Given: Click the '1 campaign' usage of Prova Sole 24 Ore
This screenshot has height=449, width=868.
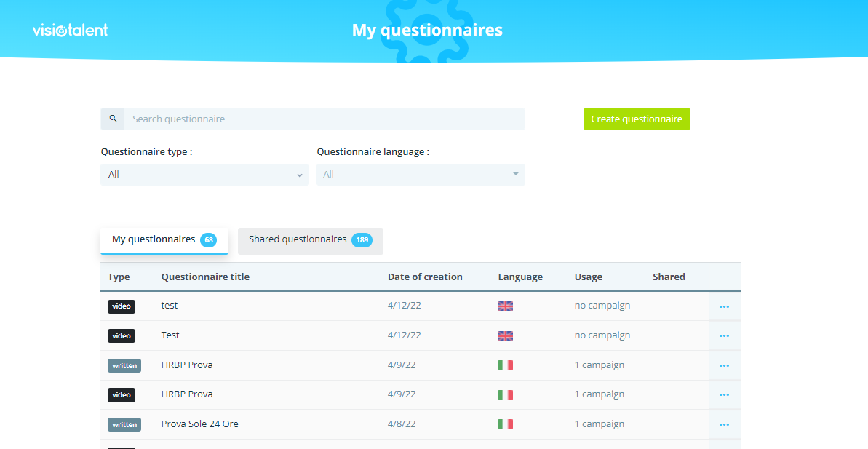Looking at the screenshot, I should tap(599, 424).
